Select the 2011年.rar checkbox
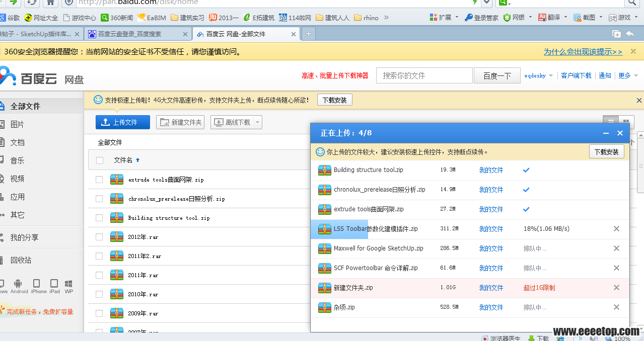The height and width of the screenshot is (341, 644). [x=99, y=275]
